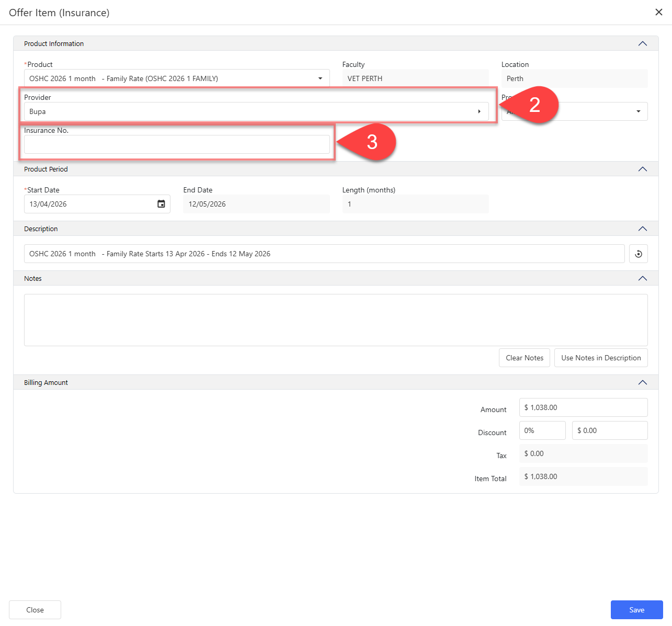Image resolution: width=672 pixels, height=626 pixels.
Task: Open the Product dropdown list
Action: point(320,78)
